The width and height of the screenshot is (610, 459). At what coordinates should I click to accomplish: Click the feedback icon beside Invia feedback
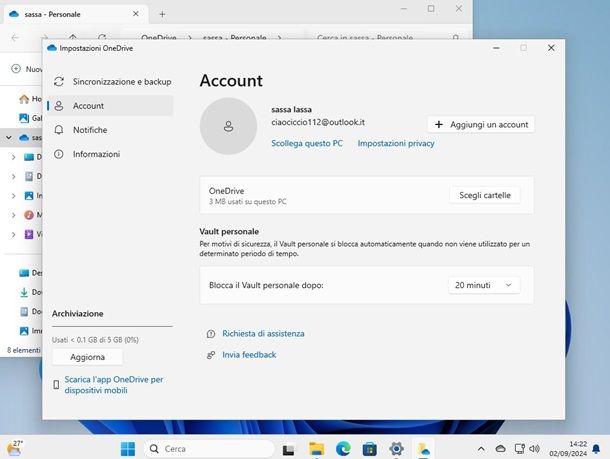tap(211, 355)
